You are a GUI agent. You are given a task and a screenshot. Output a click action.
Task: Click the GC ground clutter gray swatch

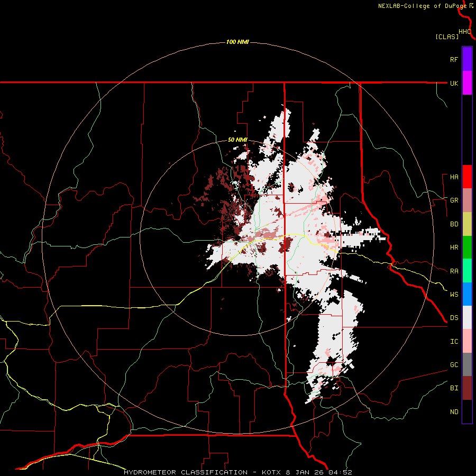pos(467,364)
